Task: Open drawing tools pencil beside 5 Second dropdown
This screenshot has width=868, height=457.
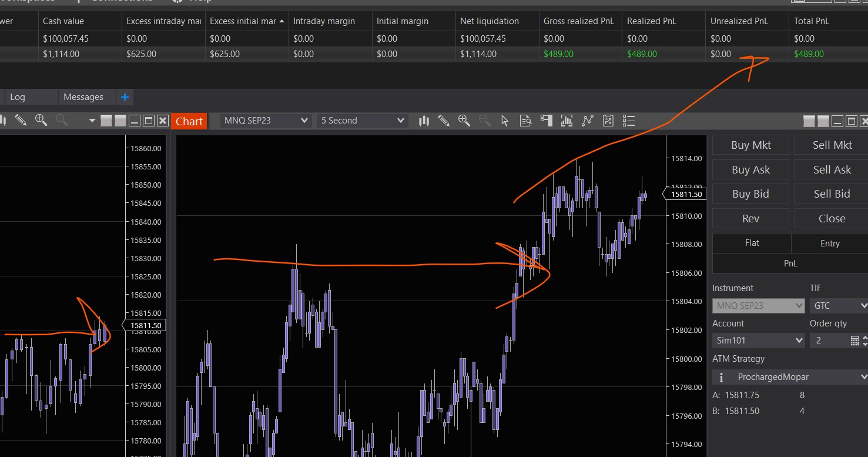Action: (444, 121)
